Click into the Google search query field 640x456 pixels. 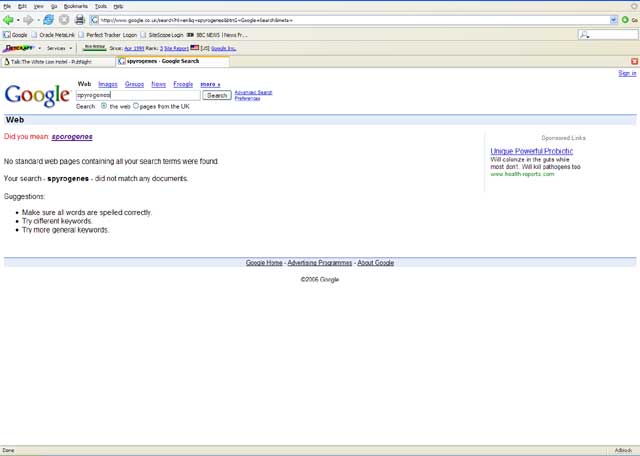pyautogui.click(x=138, y=96)
